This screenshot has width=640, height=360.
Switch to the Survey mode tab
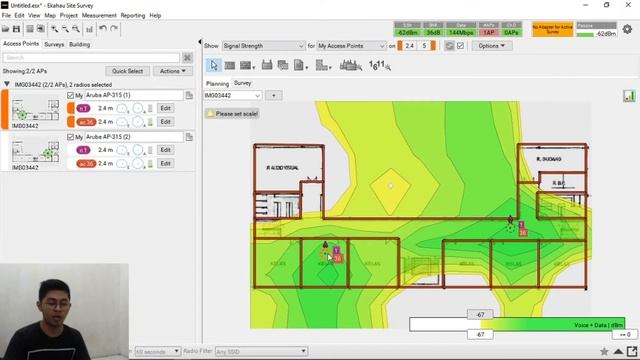point(242,83)
